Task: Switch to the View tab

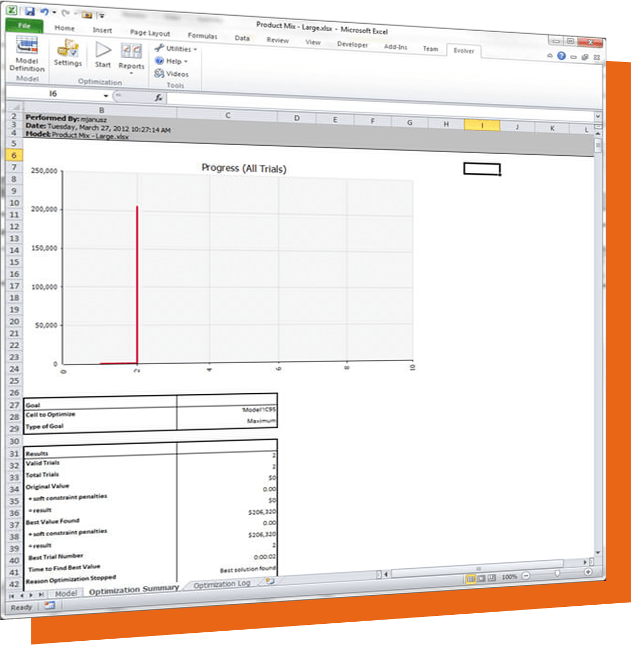Action: 313,42
